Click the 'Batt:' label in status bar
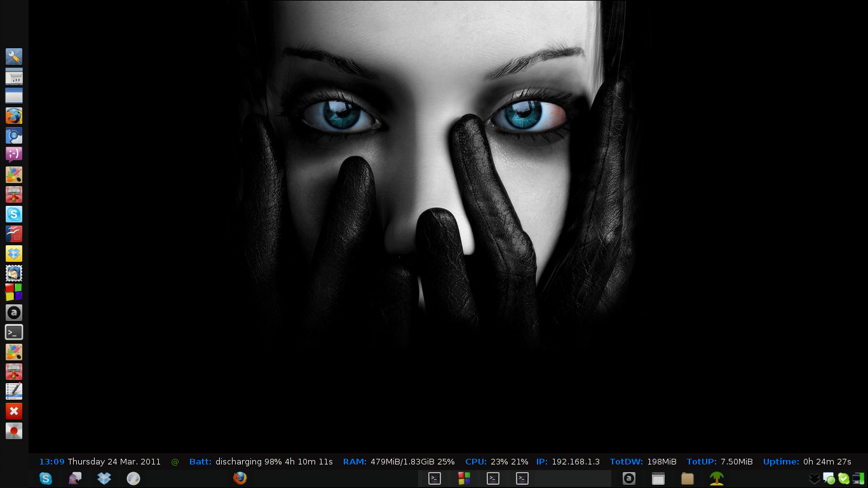The width and height of the screenshot is (868, 488). point(201,462)
